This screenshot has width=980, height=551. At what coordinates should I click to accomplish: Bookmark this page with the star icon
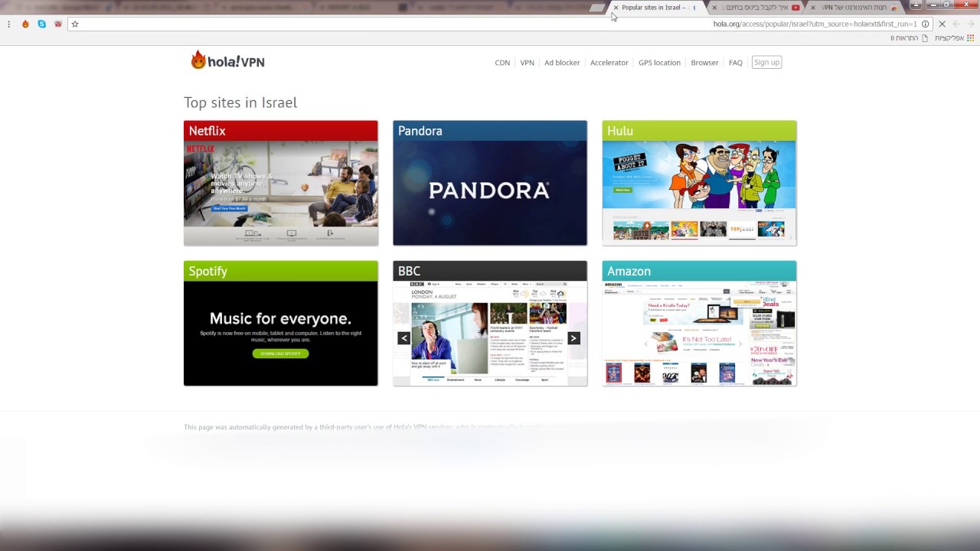pos(75,24)
